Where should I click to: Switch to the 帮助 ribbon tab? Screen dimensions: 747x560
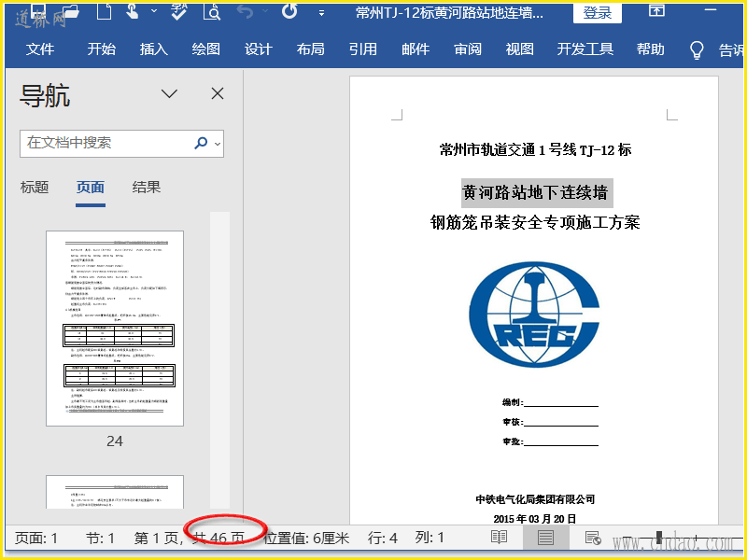coord(651,49)
